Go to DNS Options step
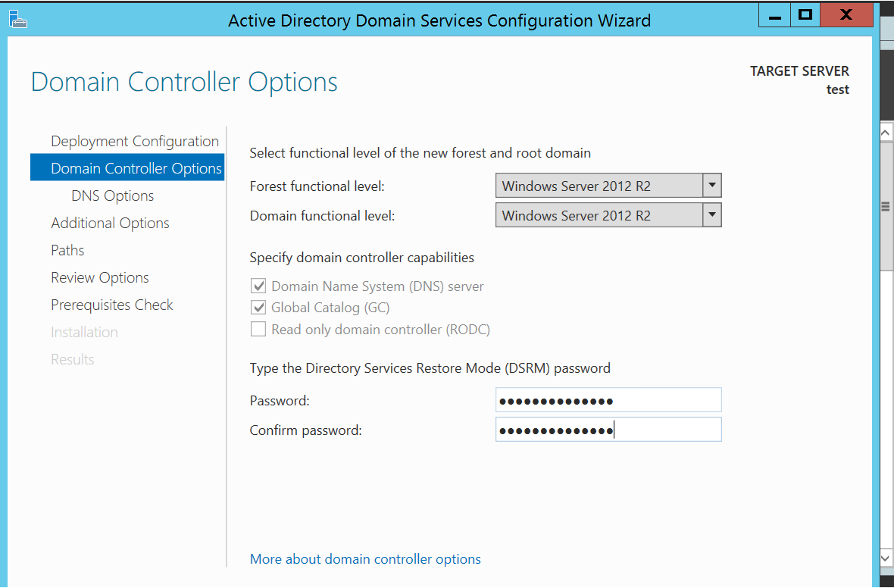The width and height of the screenshot is (894, 588). click(x=112, y=195)
